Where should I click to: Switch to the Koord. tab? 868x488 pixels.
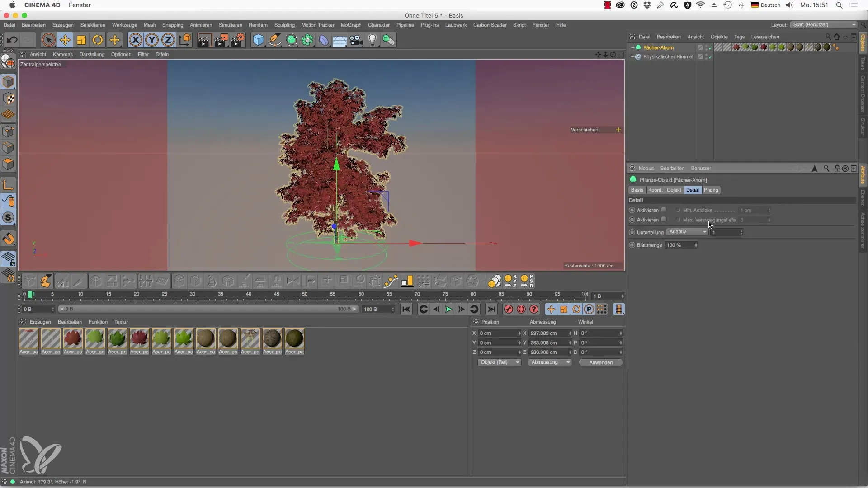click(x=655, y=190)
